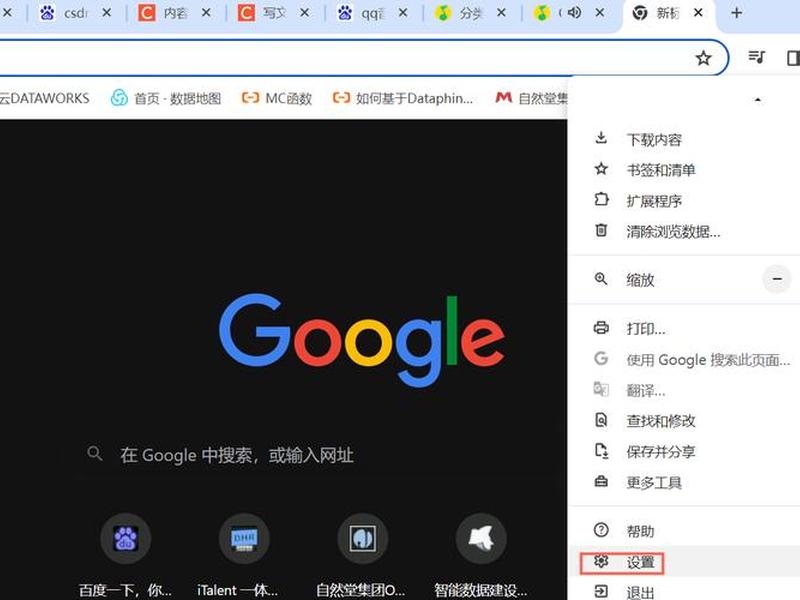Click the magnifier icon beside 缩放
Viewport: 800px width, 600px height.
(x=601, y=279)
